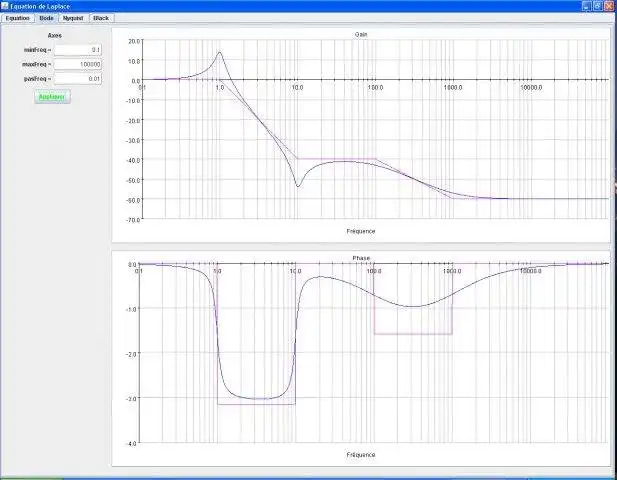Click the 100.0 frequency label in Gain plot
The height and width of the screenshot is (480, 617).
click(375, 87)
